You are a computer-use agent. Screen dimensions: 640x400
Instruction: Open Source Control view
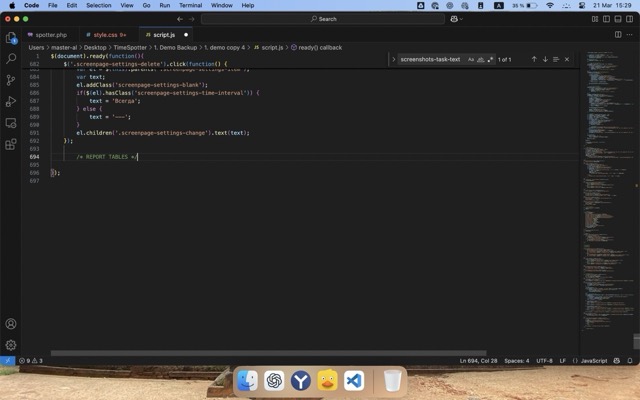[11, 80]
